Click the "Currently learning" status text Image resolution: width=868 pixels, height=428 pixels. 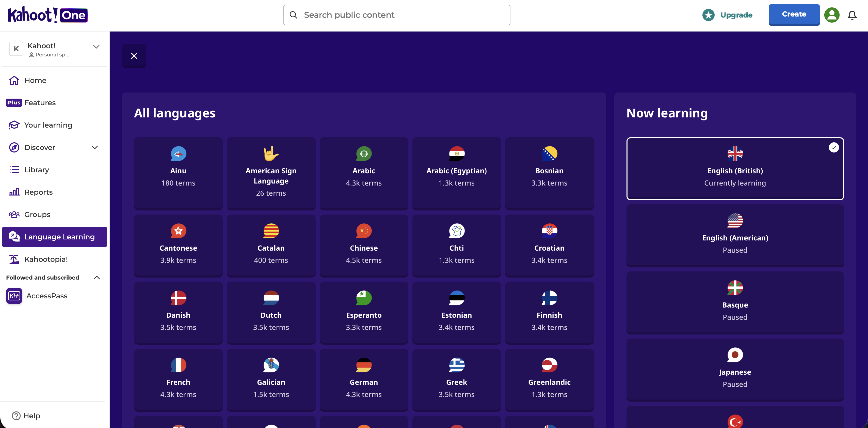click(735, 183)
